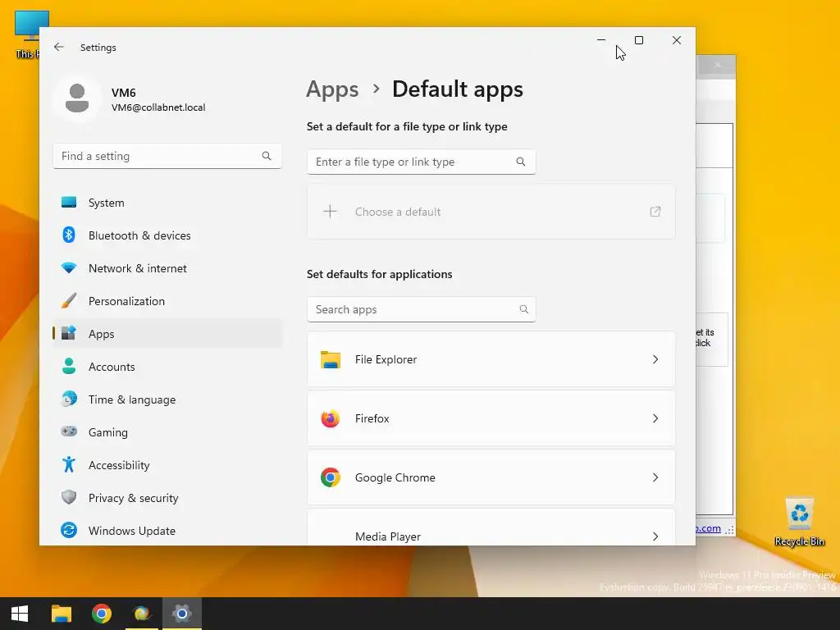Click the Bluetooth icon in the sidebar
The width and height of the screenshot is (840, 630).
point(69,235)
